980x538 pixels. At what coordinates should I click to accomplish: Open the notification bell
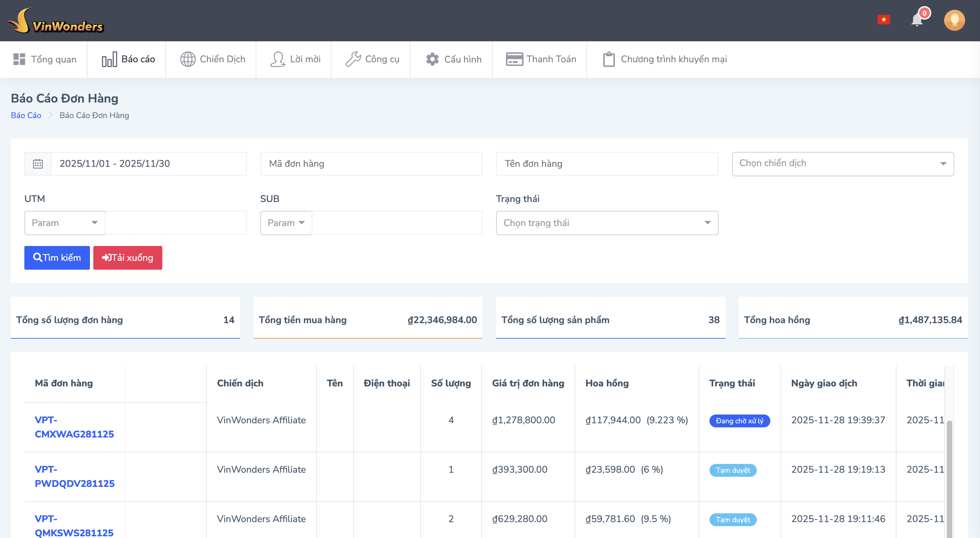click(917, 20)
